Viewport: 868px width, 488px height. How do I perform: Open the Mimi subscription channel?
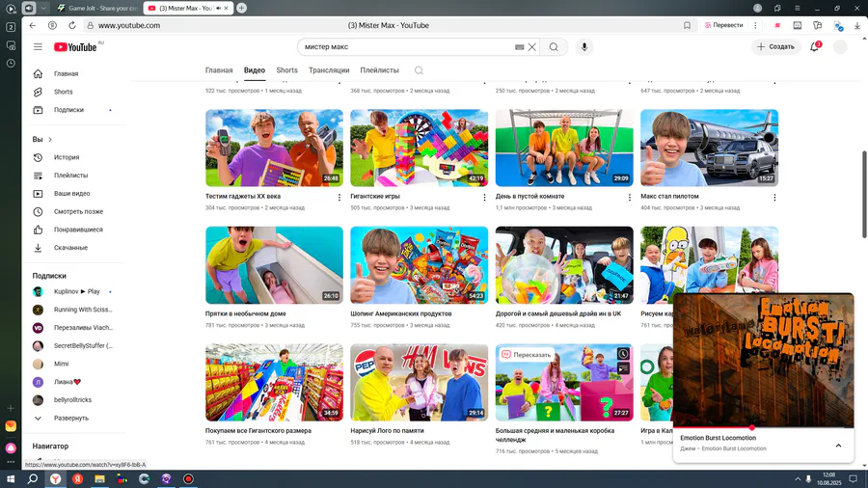[61, 364]
